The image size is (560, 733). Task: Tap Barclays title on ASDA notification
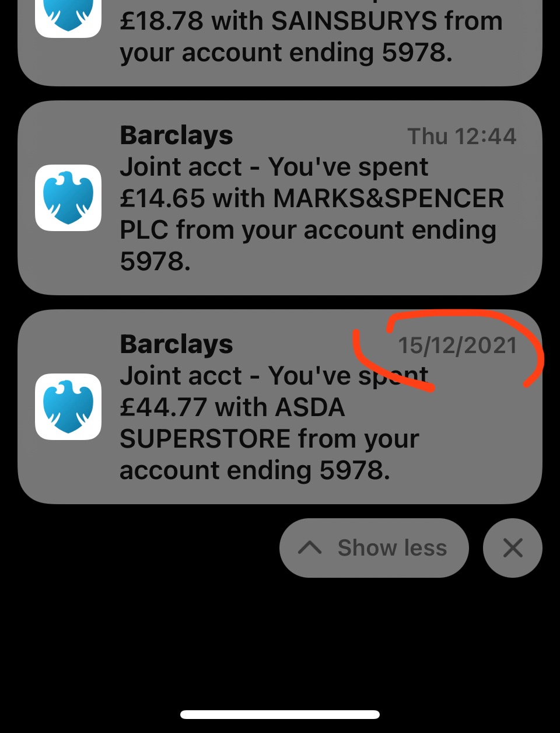click(x=176, y=345)
